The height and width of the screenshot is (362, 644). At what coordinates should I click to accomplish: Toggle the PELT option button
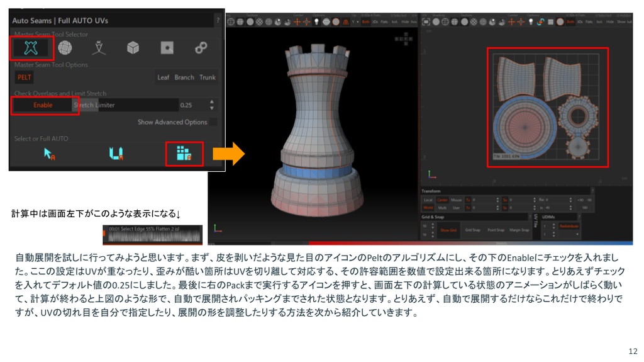[25, 77]
